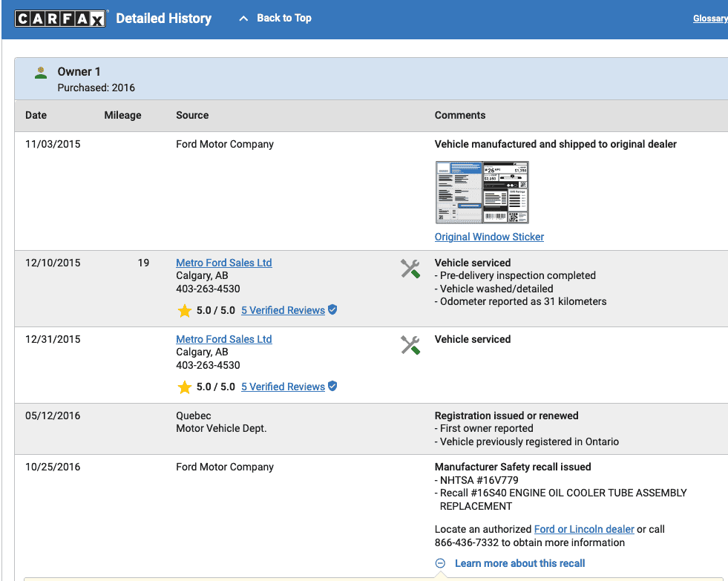The width and height of the screenshot is (728, 581).
Task: Click the CARFAX logo
Action: pyautogui.click(x=60, y=19)
